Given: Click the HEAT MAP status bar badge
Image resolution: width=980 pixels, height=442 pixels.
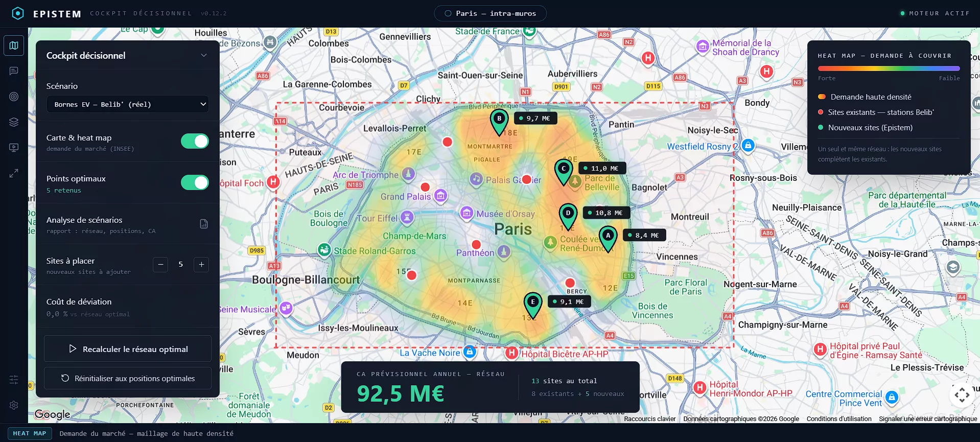Looking at the screenshot, I should pyautogui.click(x=30, y=433).
